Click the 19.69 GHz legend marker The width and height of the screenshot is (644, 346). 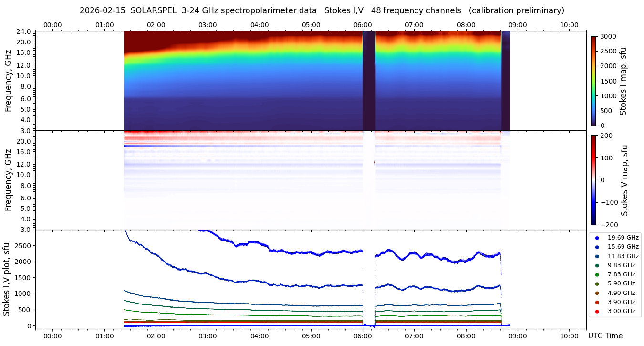597,238
